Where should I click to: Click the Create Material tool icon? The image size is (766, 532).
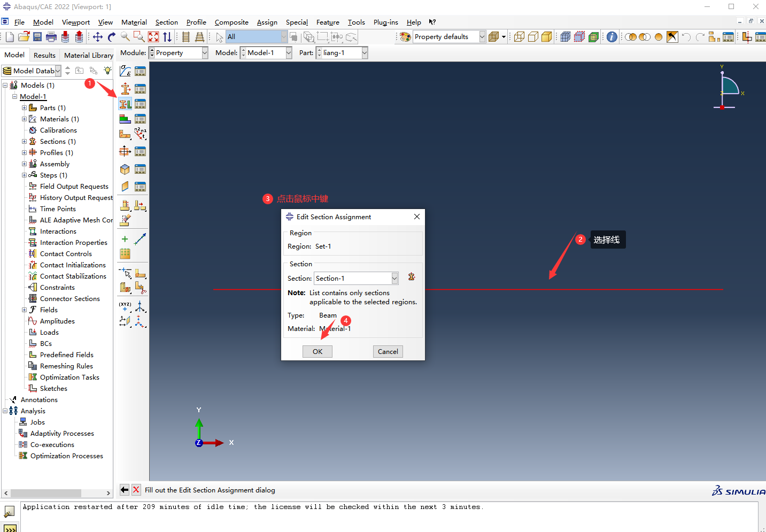coord(125,71)
